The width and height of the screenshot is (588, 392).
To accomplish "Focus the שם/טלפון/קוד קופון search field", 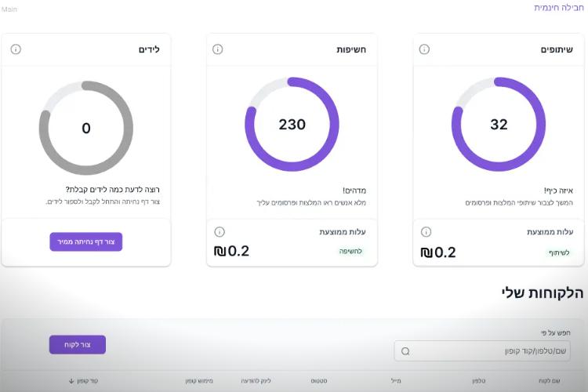I will click(482, 351).
